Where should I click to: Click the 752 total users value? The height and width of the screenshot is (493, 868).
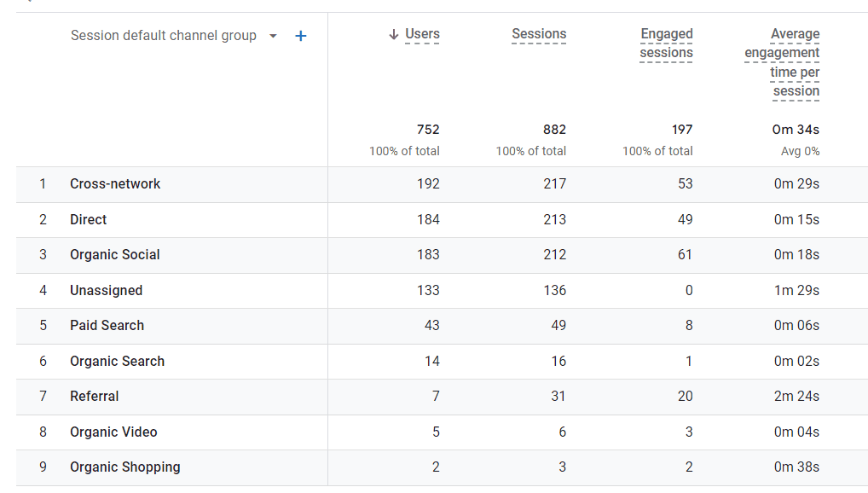tap(428, 130)
